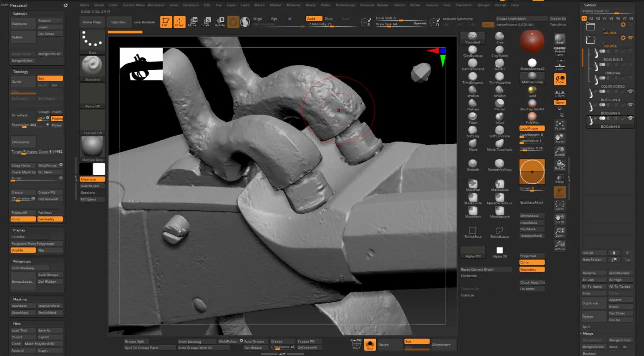
Task: Pick the SelectLasso brush
Action: point(500,232)
